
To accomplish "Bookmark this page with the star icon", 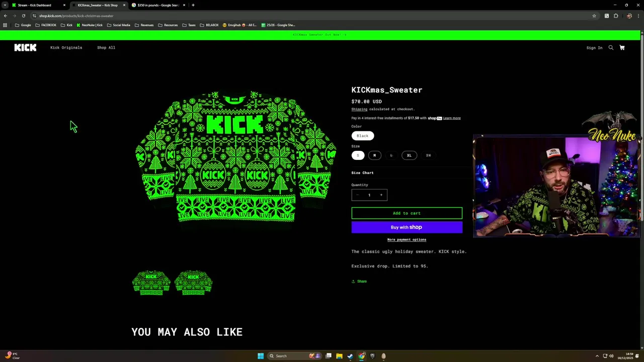I will click(594, 16).
